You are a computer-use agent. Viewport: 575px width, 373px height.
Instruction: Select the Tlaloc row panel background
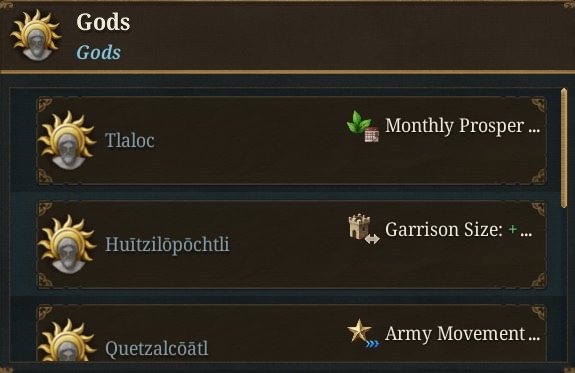[292, 140]
